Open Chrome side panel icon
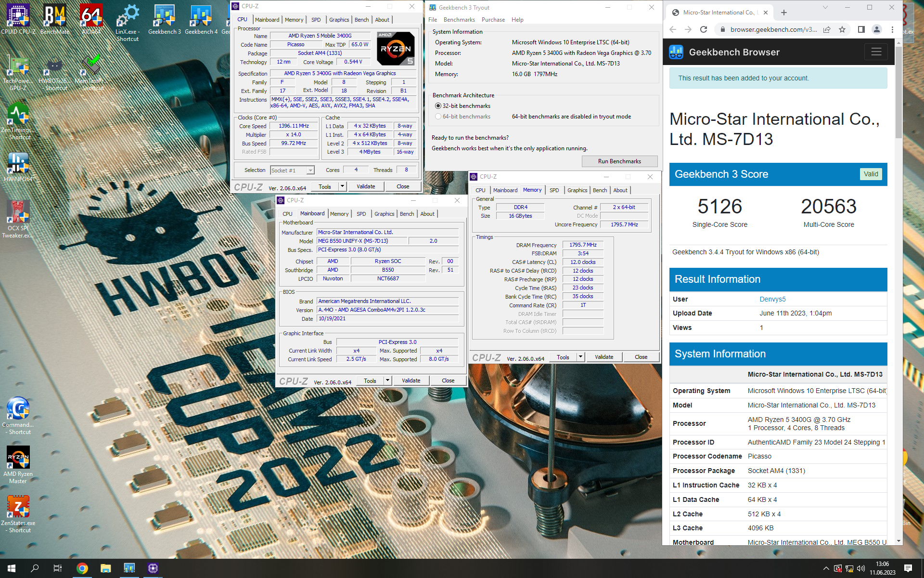This screenshot has height=578, width=924. 861,29
